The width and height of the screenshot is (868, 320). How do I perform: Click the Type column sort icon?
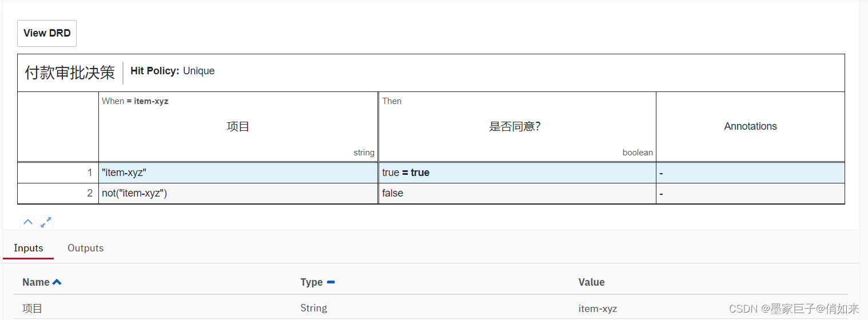click(331, 282)
